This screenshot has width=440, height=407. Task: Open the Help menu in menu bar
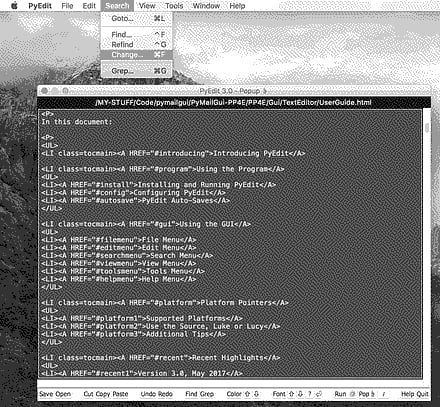(237, 6)
